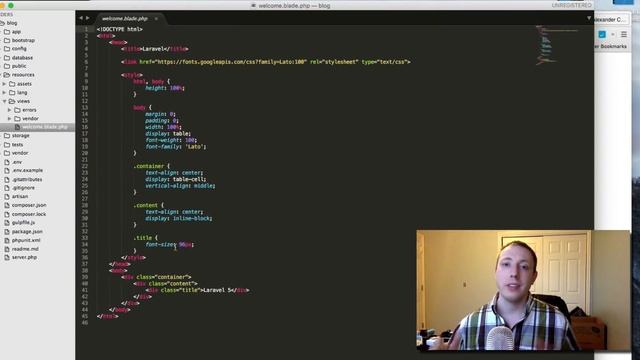The height and width of the screenshot is (360, 640).
Task: Place cursor in .container selector
Action: 149,167
